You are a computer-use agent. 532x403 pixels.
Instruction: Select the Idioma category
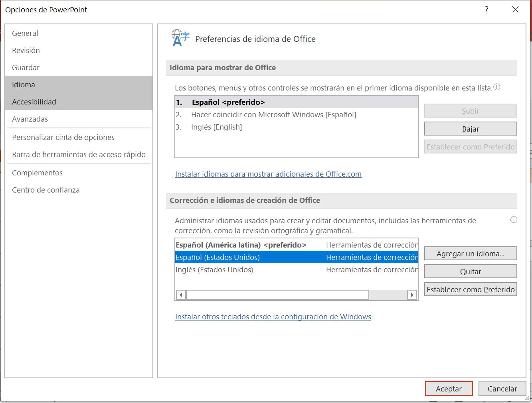79,85
